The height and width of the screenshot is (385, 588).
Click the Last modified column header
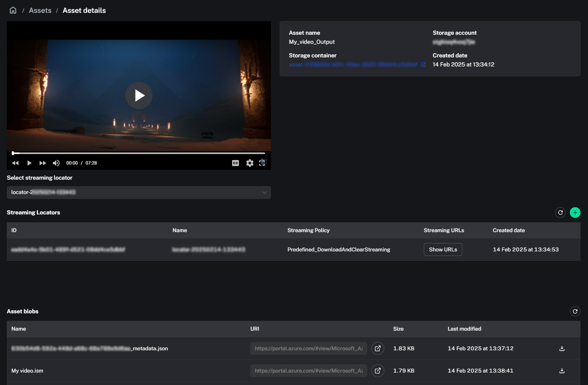[464, 329]
